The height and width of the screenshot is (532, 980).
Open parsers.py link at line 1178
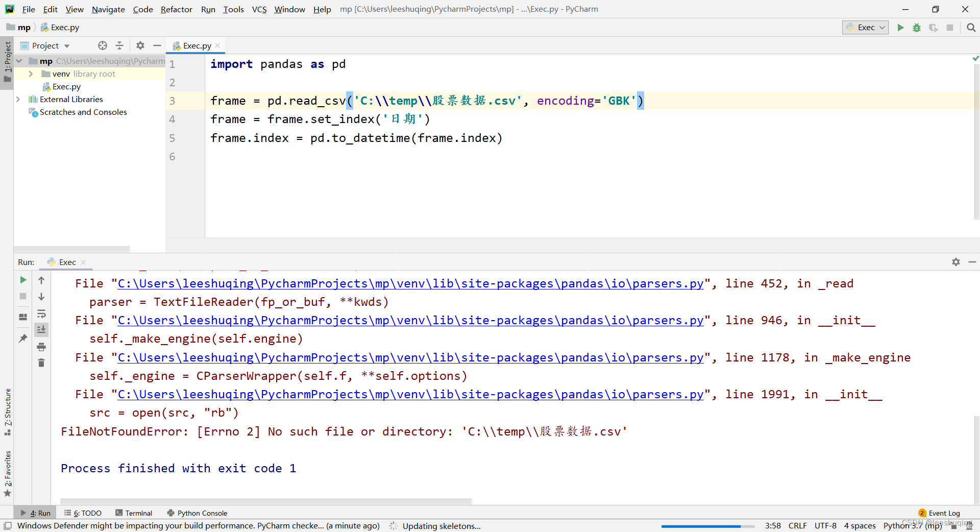[x=410, y=357]
